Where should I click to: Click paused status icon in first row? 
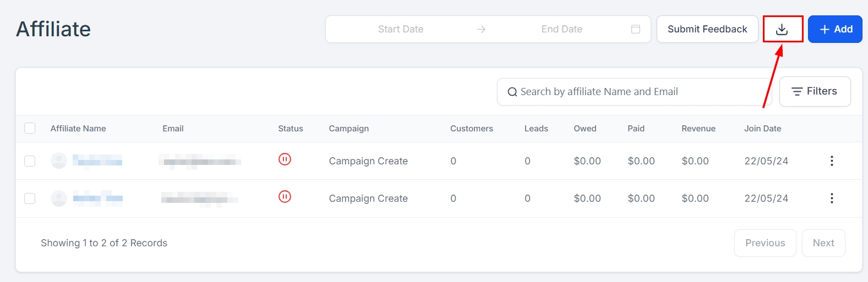pos(285,159)
